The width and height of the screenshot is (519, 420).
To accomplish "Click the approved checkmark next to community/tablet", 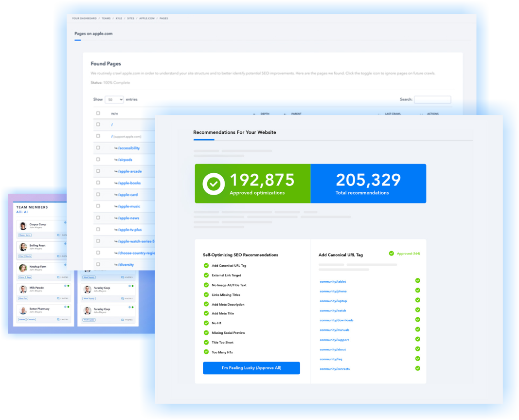I will click(x=417, y=281).
